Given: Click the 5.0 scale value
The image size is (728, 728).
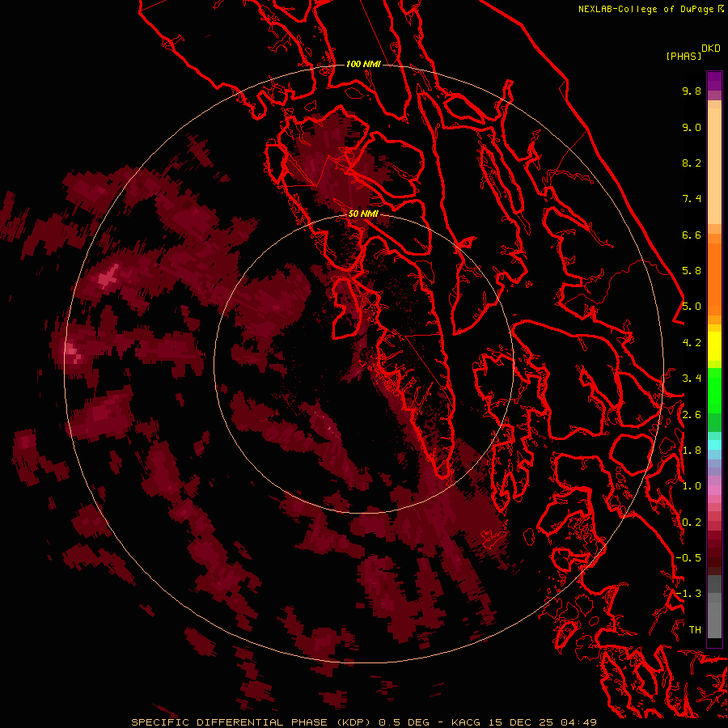Looking at the screenshot, I should tap(692, 307).
